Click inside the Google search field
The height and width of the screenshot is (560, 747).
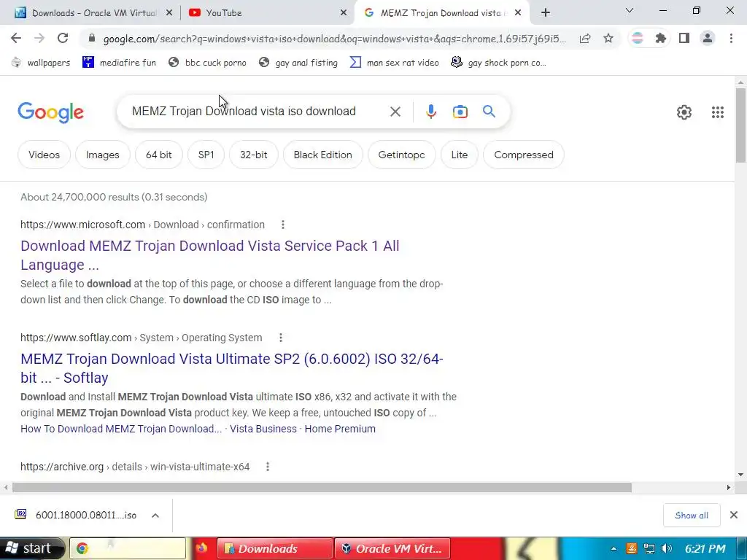coord(244,112)
